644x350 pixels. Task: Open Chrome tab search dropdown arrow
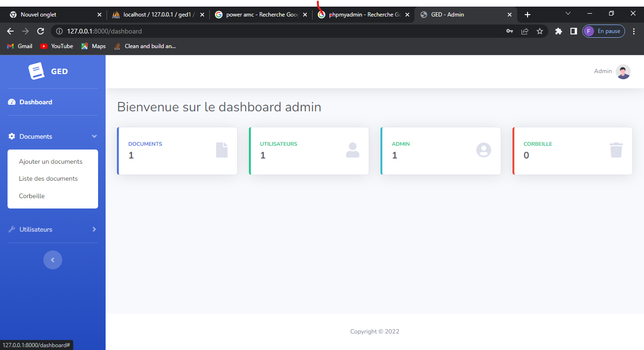568,14
